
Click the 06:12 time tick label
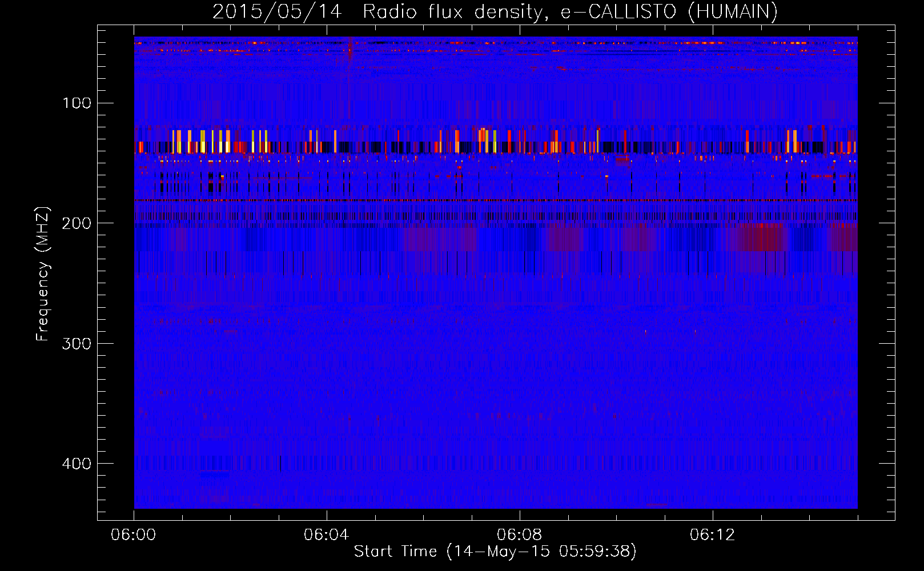point(713,535)
